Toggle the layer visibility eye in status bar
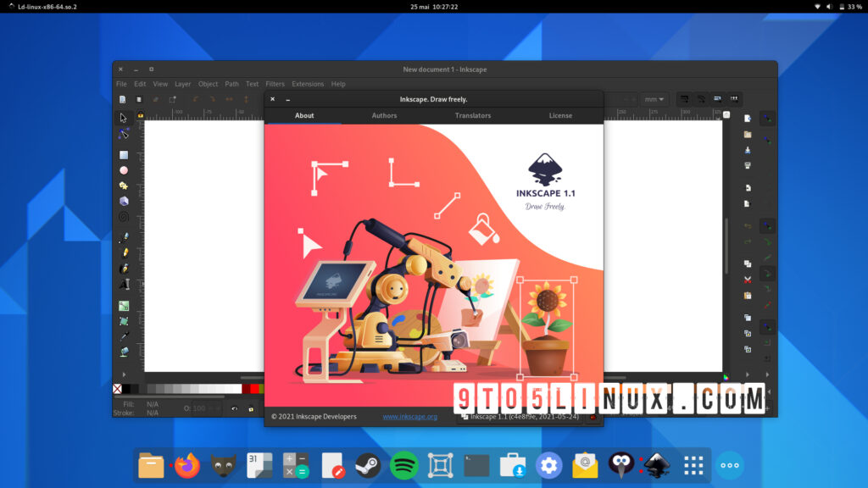Image resolution: width=868 pixels, height=488 pixels. click(x=235, y=408)
